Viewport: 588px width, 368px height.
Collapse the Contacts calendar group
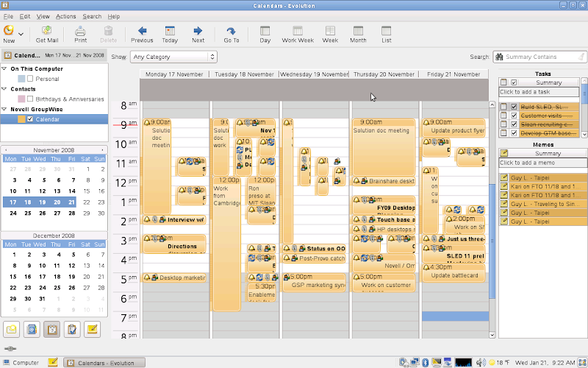click(x=4, y=89)
